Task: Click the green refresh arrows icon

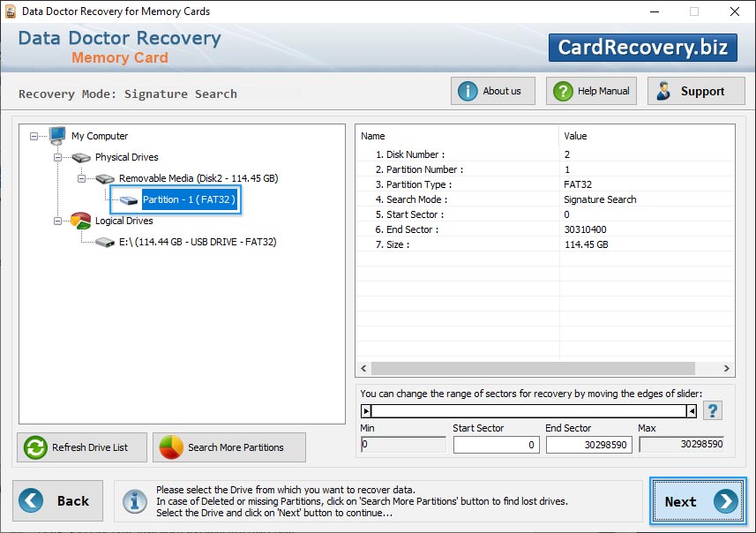Action: coord(35,447)
